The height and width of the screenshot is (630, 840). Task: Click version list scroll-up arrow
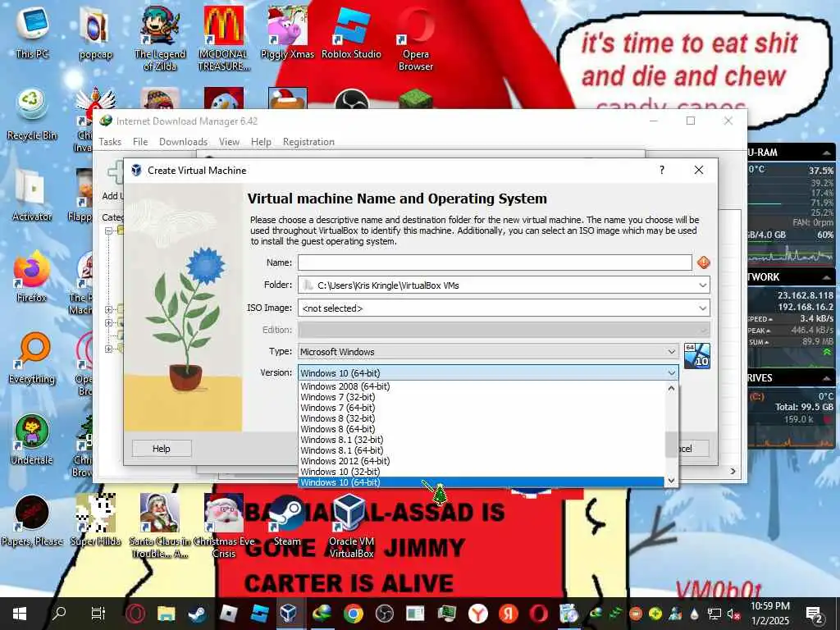point(671,387)
